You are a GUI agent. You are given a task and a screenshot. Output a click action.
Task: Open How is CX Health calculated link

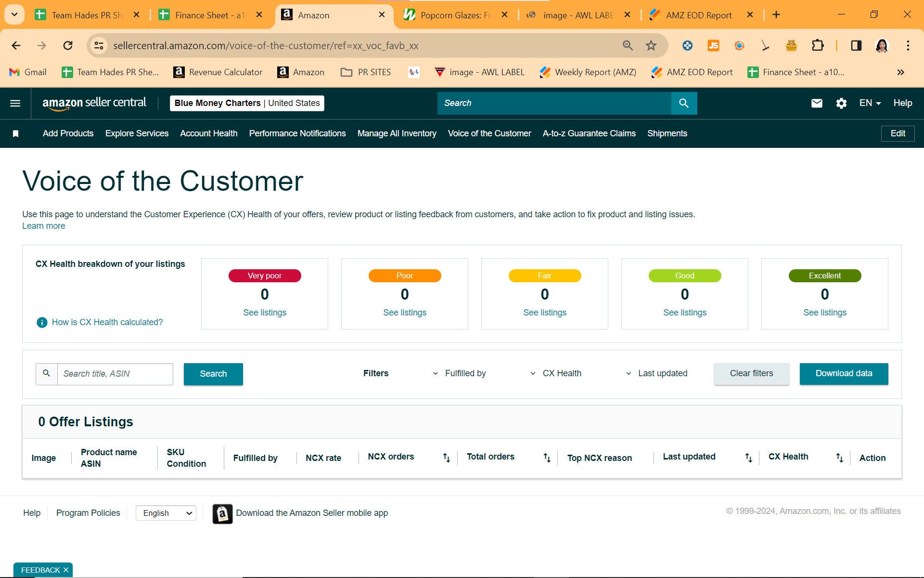(107, 322)
